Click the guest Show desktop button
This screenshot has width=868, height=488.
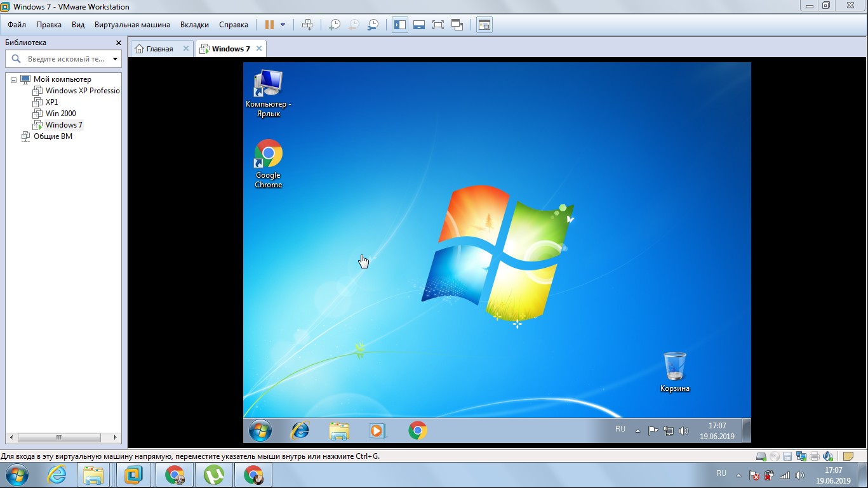(747, 430)
